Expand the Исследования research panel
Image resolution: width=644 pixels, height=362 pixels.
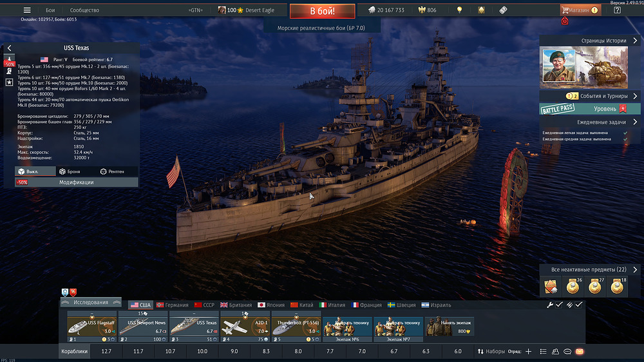pyautogui.click(x=91, y=302)
